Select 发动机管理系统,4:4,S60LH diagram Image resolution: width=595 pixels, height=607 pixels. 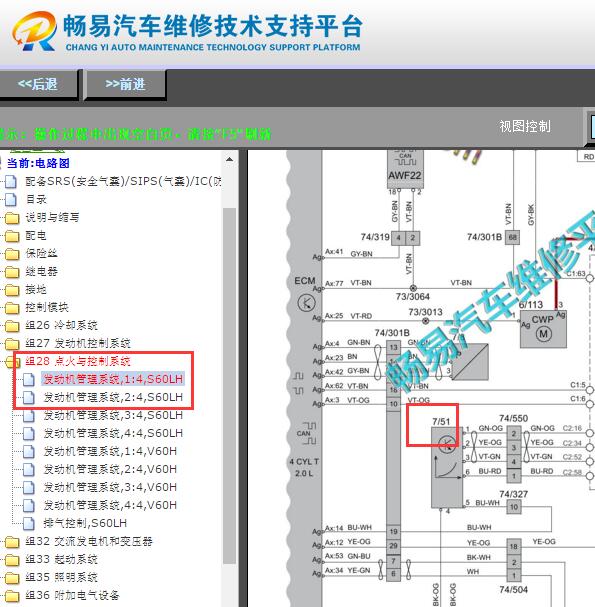(113, 433)
